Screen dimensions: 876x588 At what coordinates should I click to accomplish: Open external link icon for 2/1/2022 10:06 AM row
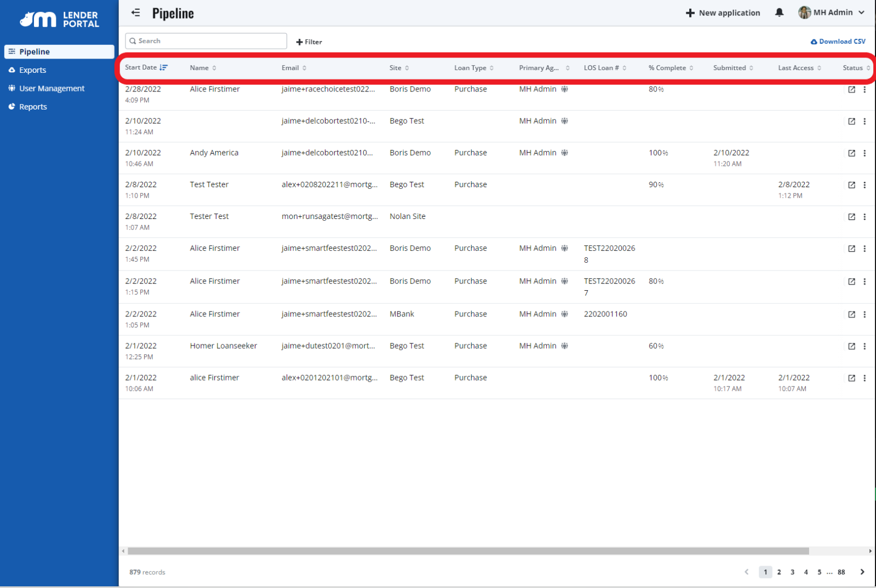tap(851, 377)
